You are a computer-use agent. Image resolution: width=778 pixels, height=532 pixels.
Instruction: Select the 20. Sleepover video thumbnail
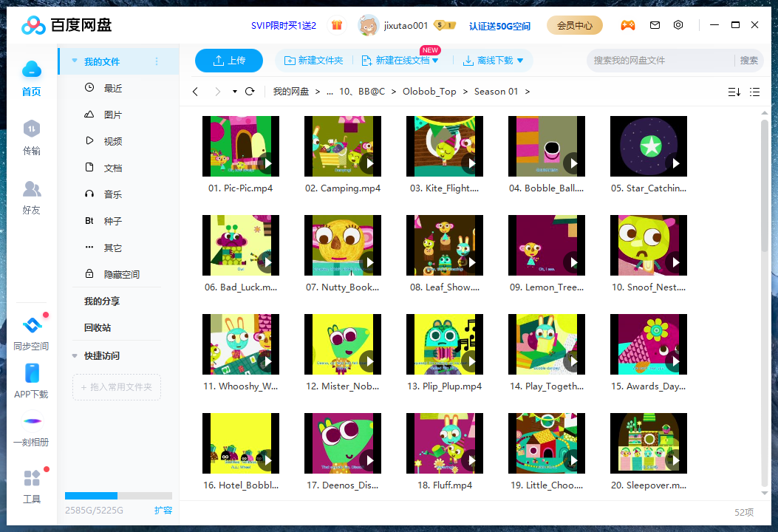click(x=649, y=443)
